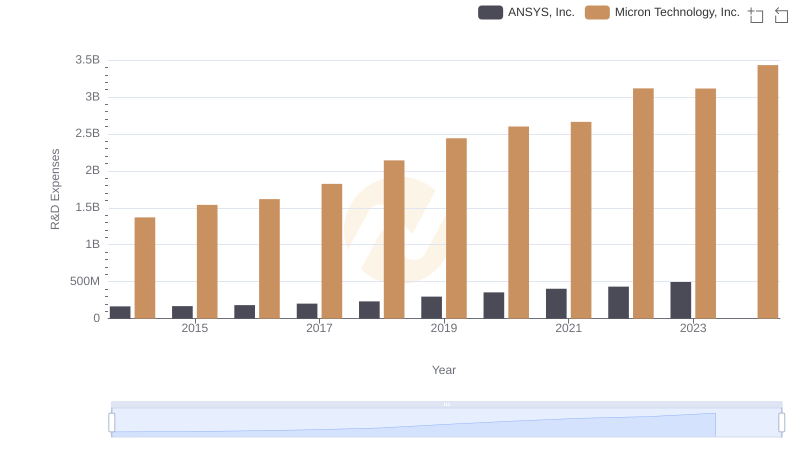Click the Year axis title
The image size is (800, 461).
point(443,370)
